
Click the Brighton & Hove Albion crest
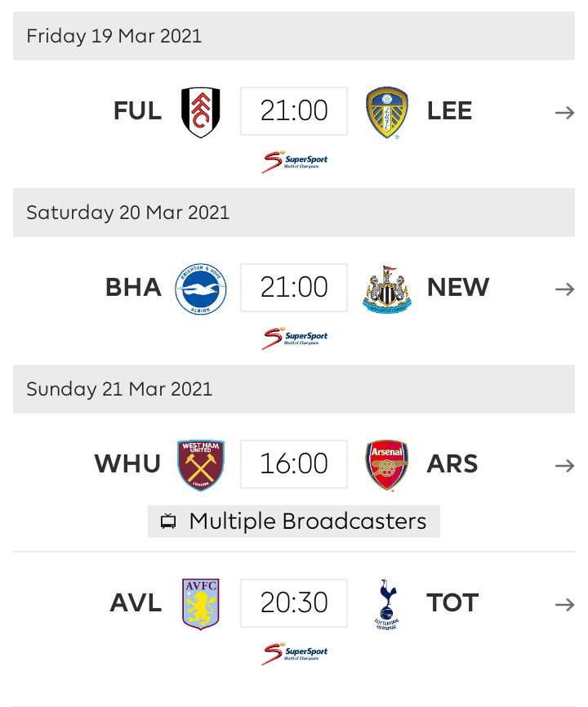[x=200, y=289]
